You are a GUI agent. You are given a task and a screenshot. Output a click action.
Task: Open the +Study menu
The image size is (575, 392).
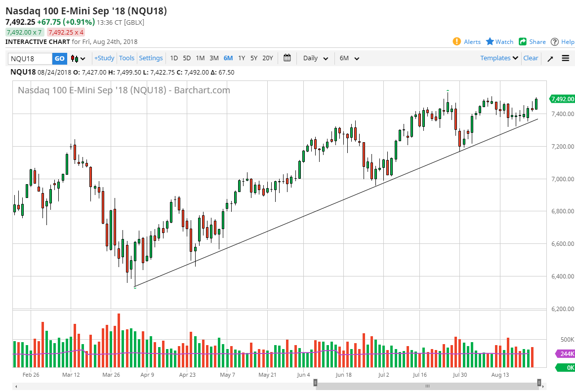104,58
